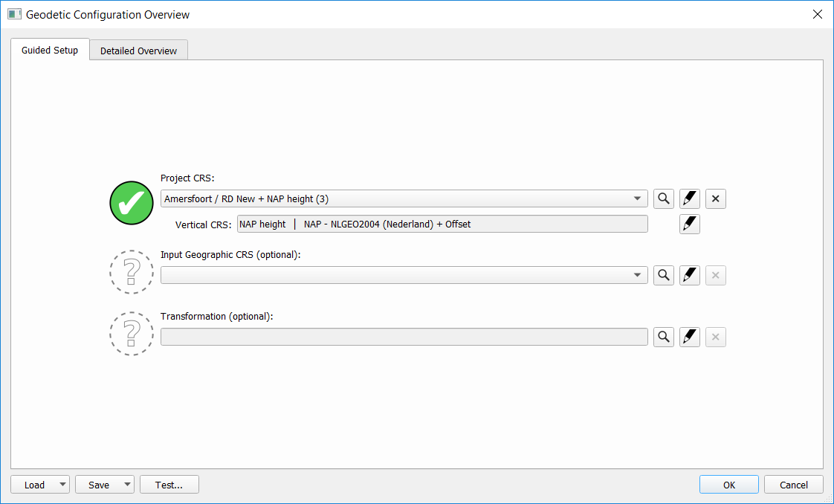834x504 pixels.
Task: Confirm with the OK button
Action: [728, 485]
